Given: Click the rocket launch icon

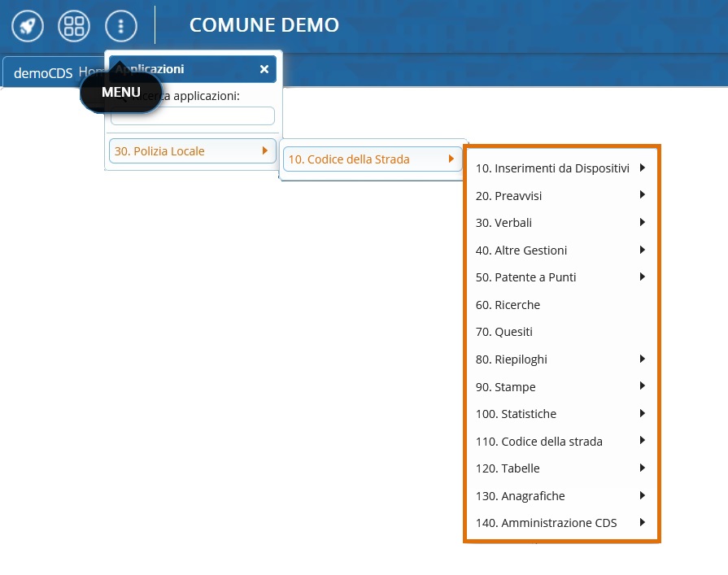Looking at the screenshot, I should click(28, 26).
